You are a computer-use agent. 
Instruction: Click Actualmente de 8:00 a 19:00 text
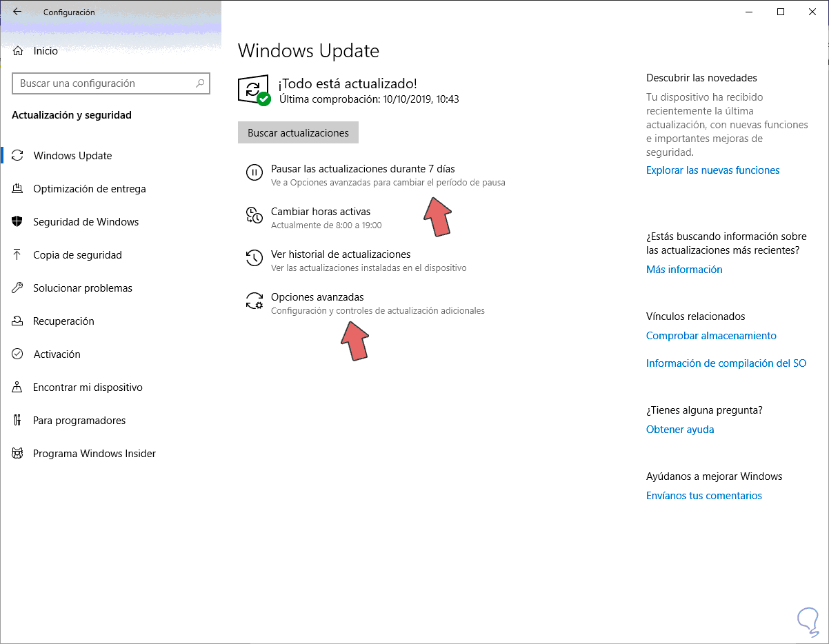326,225
